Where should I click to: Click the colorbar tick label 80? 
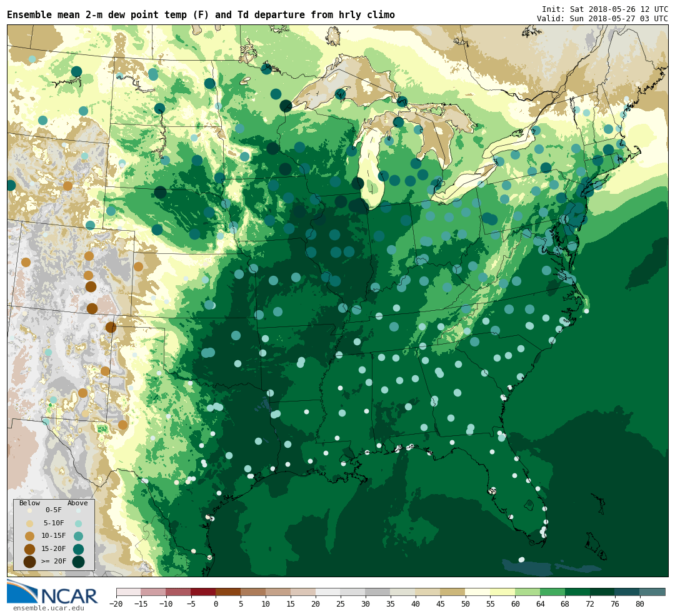click(x=640, y=604)
